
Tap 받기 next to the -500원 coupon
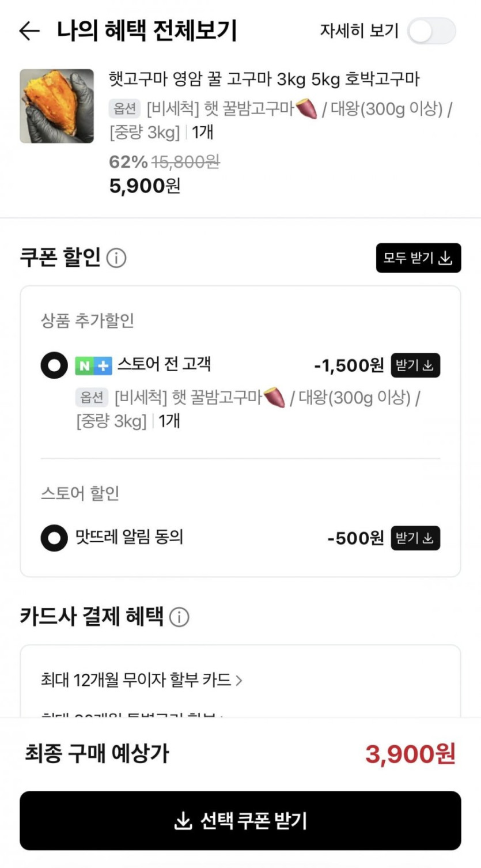pos(415,538)
